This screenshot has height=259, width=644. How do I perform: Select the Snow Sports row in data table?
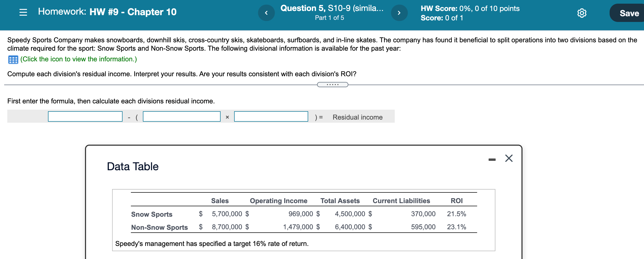[151, 214]
